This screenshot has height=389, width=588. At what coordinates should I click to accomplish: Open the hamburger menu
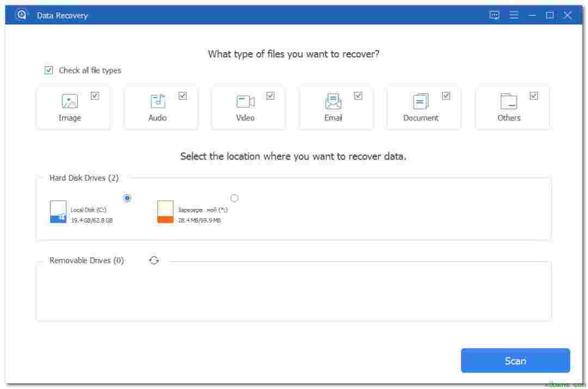coord(513,15)
